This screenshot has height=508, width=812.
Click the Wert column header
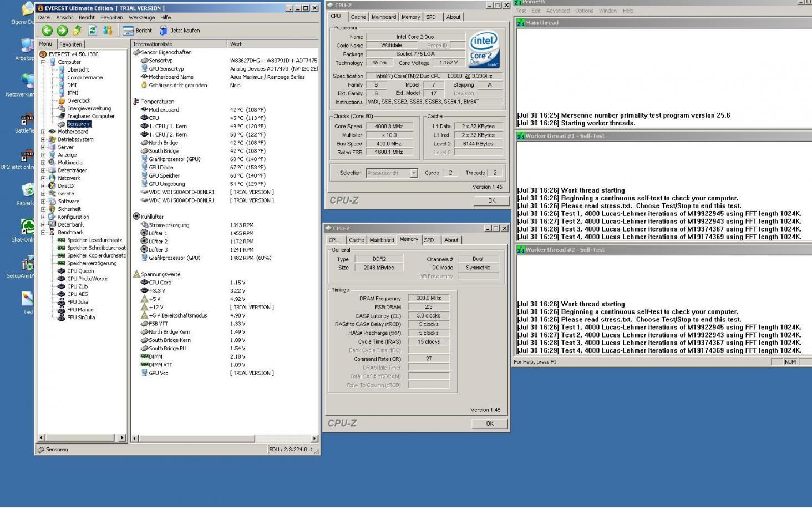272,44
